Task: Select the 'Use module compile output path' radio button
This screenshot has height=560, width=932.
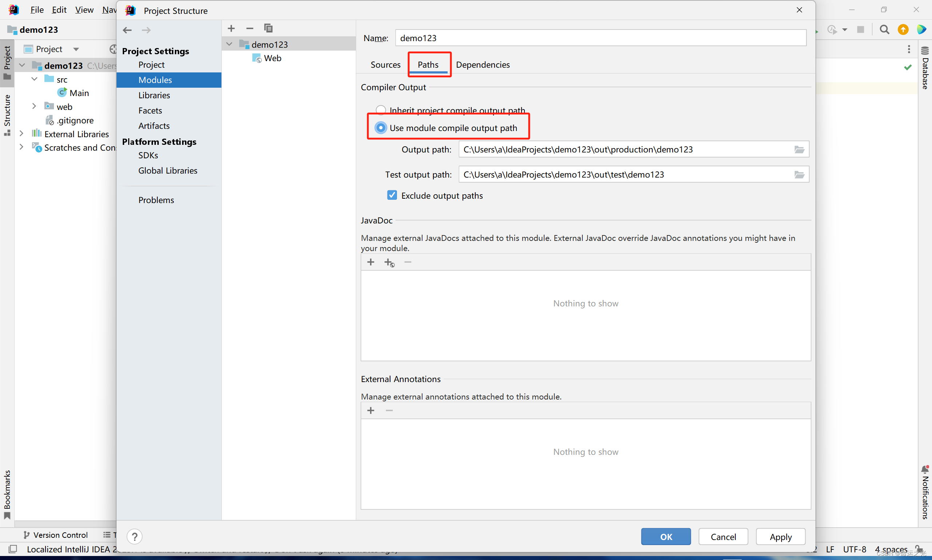Action: 379,128
